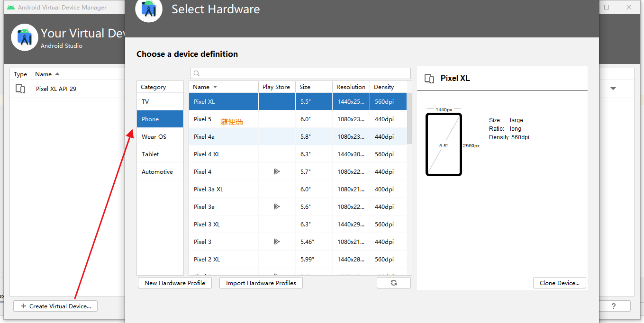
Task: Click the Android Studio logo in Select Hardware header
Action: 149,9
